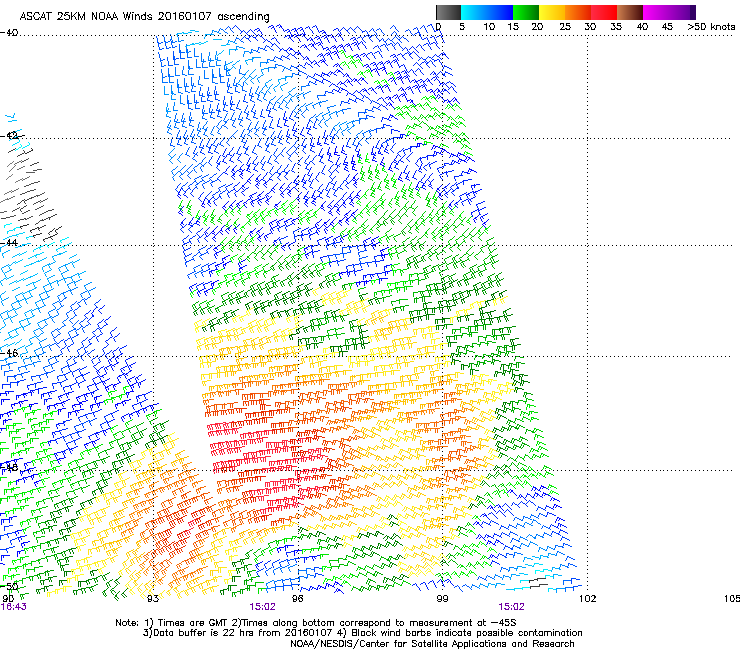Click the '96' longitude axis label
Viewport: 740px width, 650px height.
298,599
